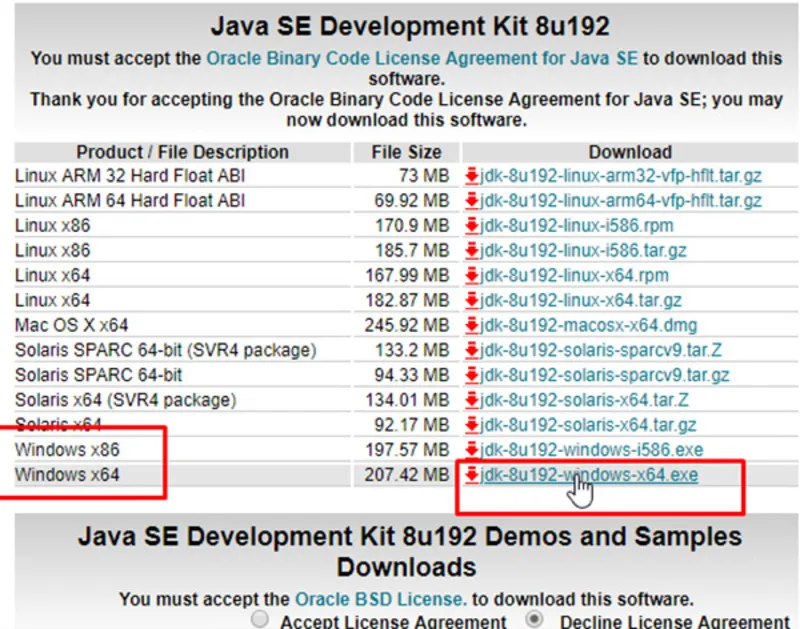
Task: Download jdk-8u192-solaris-x64.tar.gz file
Action: point(588,425)
